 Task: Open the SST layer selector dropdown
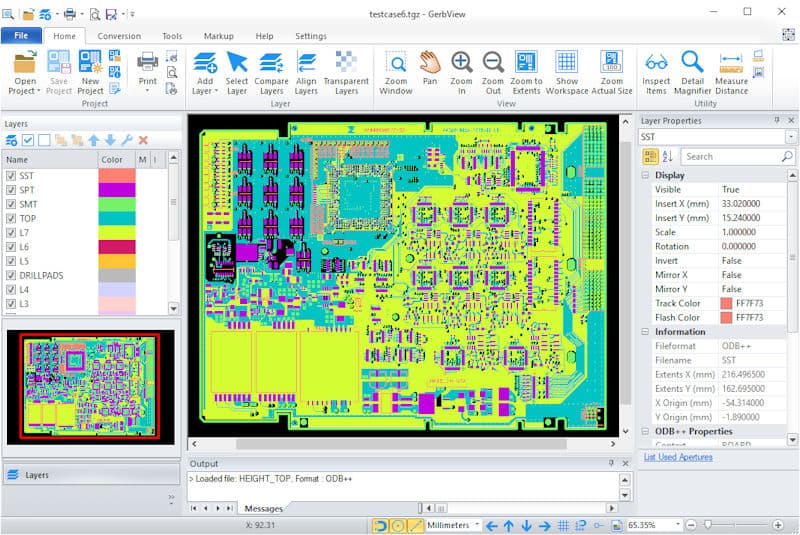pos(791,137)
